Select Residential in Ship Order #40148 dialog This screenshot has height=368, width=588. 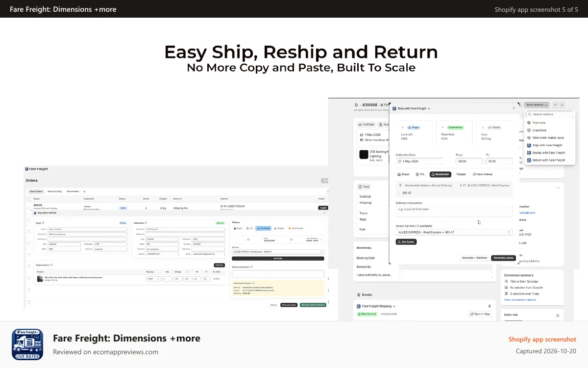pyautogui.click(x=263, y=228)
